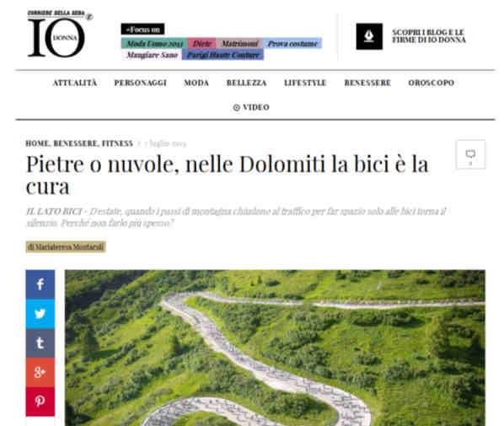Open the Attualità menu section

[75, 83]
